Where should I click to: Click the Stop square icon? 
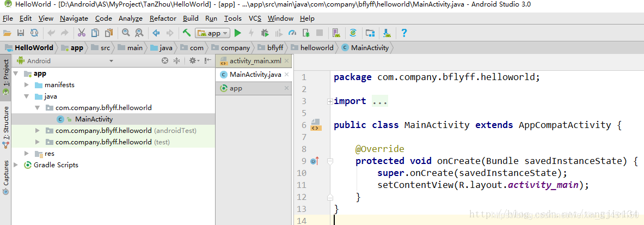click(x=320, y=33)
